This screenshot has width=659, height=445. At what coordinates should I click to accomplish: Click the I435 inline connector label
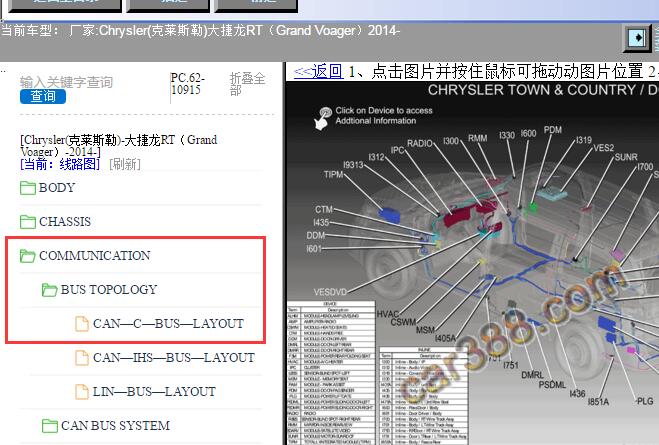point(321,222)
